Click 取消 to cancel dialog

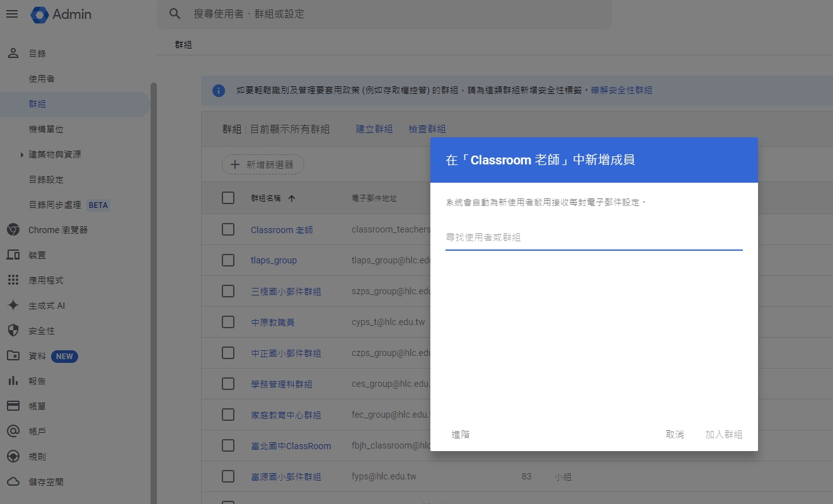[x=674, y=435]
